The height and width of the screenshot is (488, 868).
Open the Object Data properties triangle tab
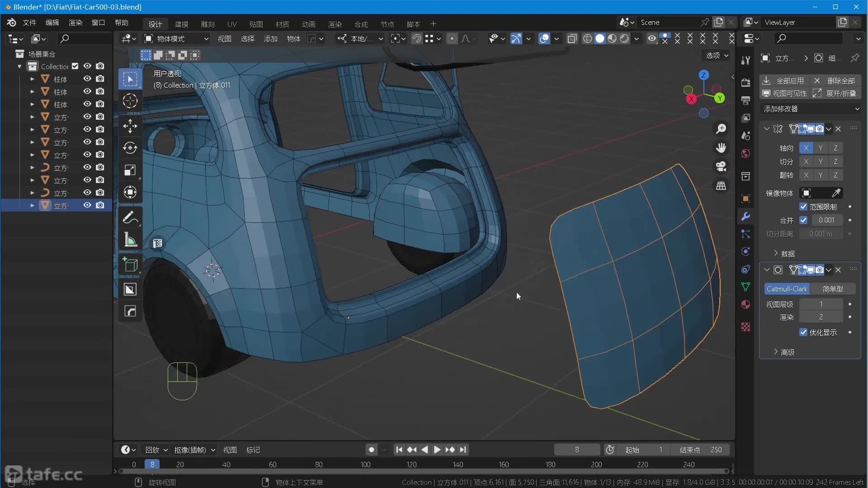click(x=746, y=287)
